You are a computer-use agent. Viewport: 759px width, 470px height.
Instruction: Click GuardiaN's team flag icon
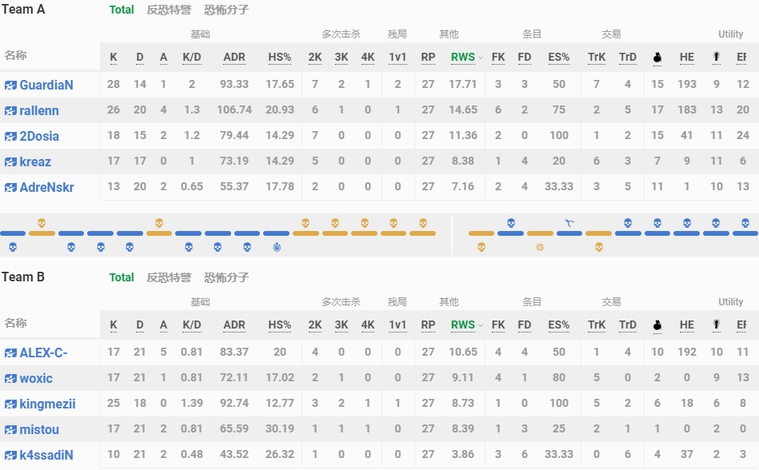click(x=10, y=85)
